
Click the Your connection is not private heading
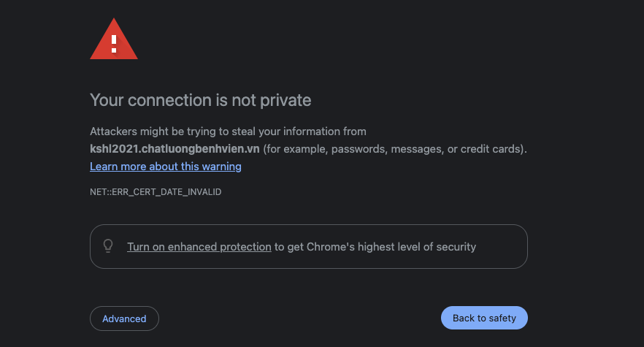pyautogui.click(x=200, y=100)
